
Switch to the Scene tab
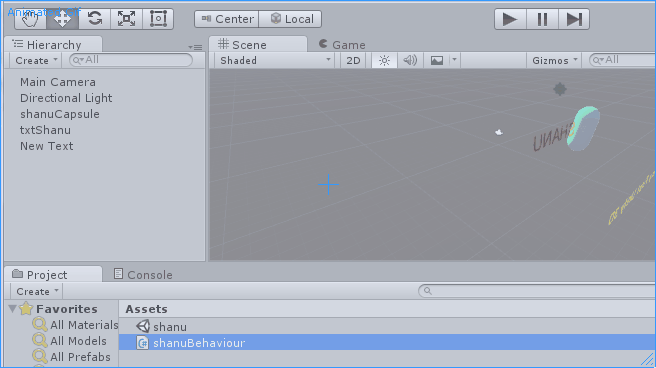258,44
